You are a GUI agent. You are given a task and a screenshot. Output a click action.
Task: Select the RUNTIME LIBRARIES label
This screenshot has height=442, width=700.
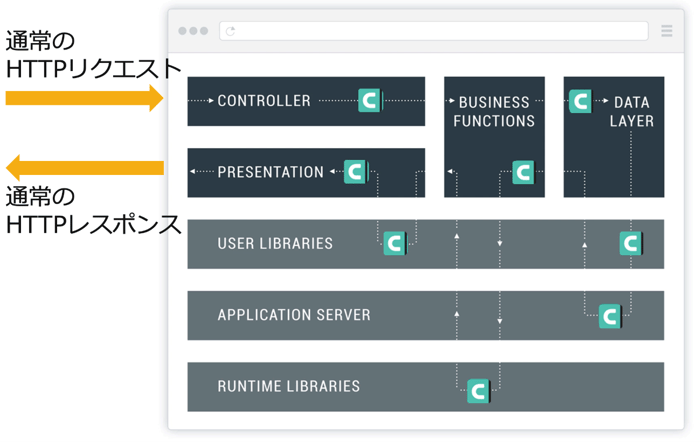pyautogui.click(x=288, y=386)
